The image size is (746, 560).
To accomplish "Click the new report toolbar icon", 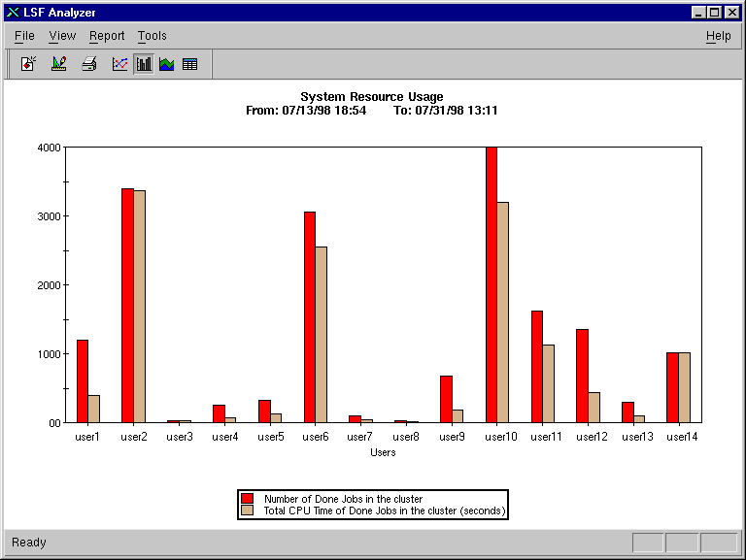I will 28,64.
